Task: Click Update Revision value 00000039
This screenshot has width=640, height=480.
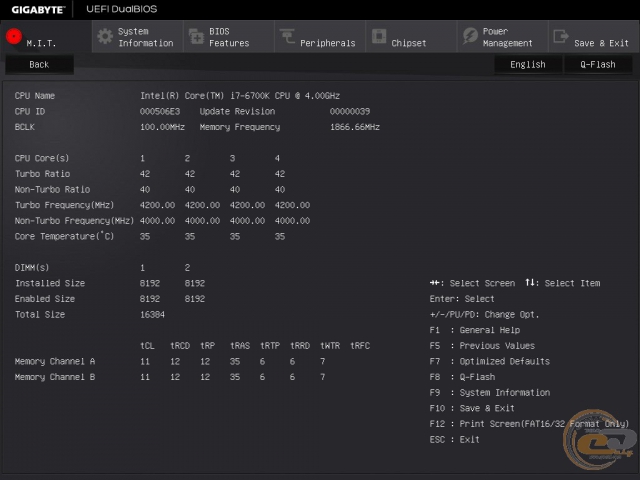Action: (x=350, y=111)
